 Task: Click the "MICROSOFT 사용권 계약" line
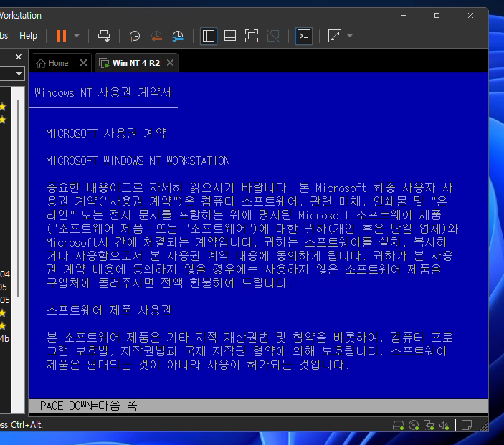pyautogui.click(x=106, y=133)
